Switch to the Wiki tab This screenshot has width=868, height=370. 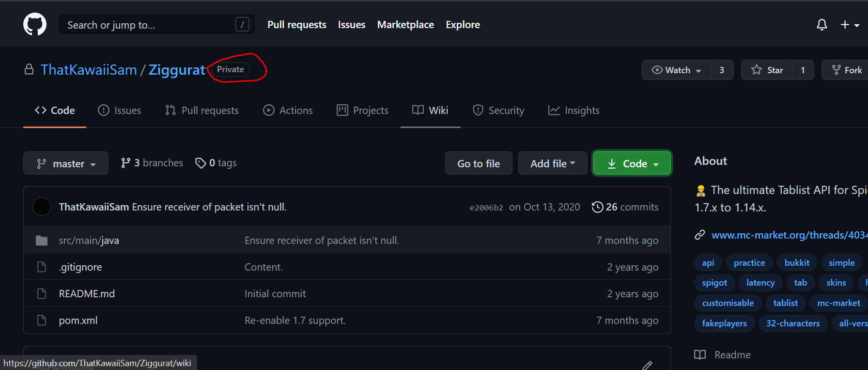[x=430, y=111]
